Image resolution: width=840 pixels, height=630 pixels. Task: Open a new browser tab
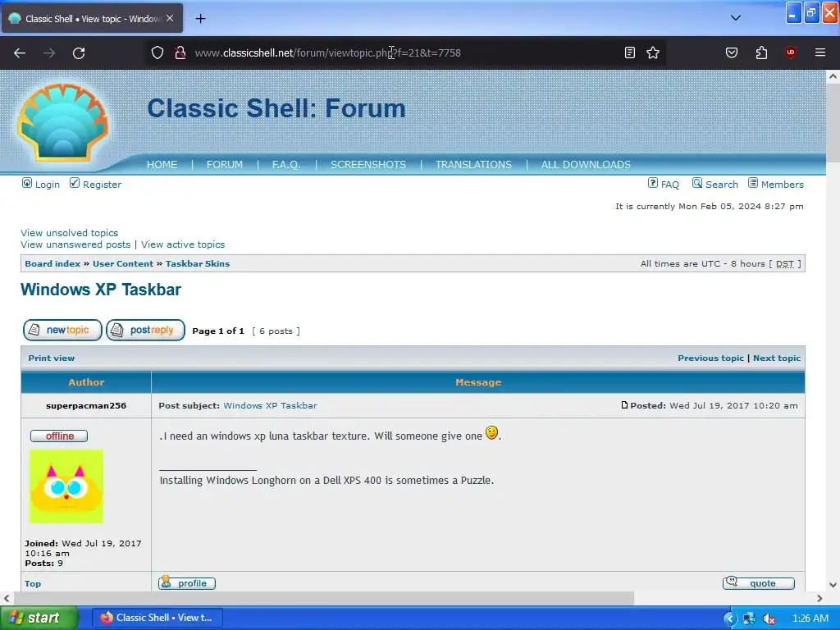pos(200,19)
